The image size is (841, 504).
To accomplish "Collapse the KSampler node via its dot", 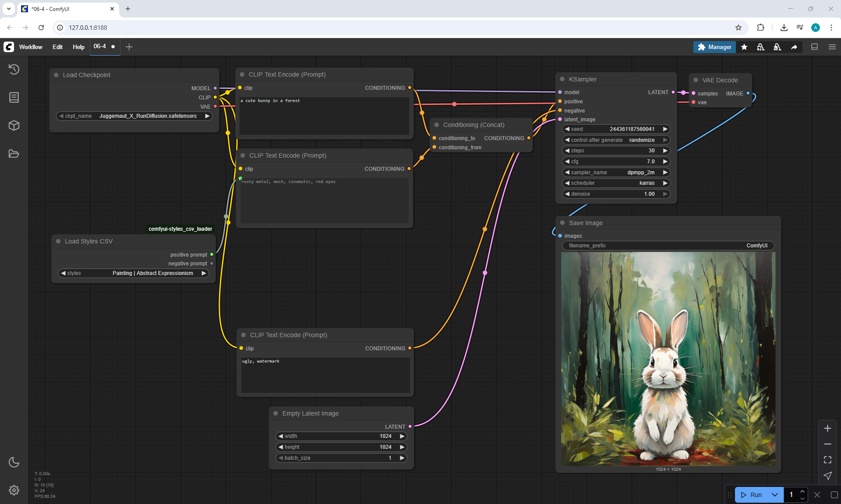I will [562, 79].
